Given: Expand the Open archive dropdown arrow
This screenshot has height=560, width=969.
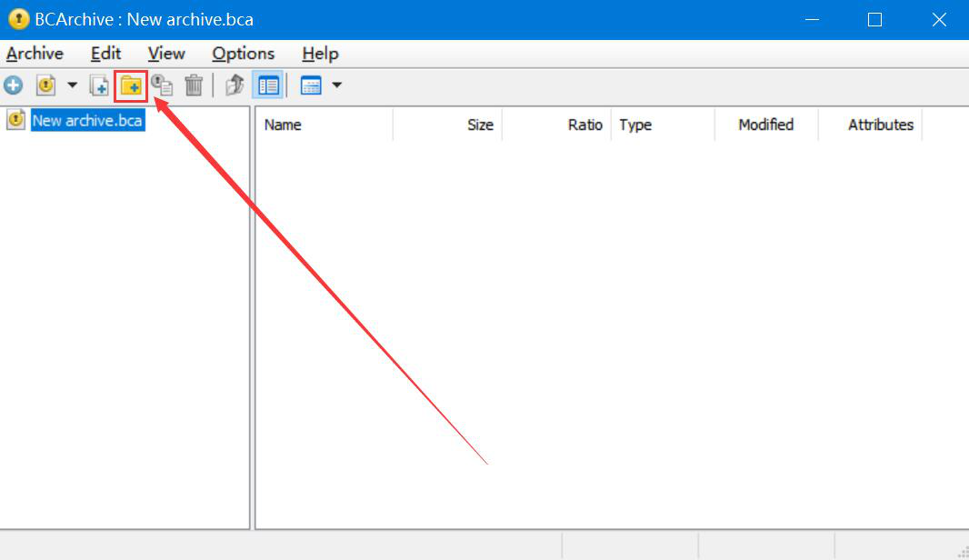Looking at the screenshot, I should pyautogui.click(x=73, y=85).
